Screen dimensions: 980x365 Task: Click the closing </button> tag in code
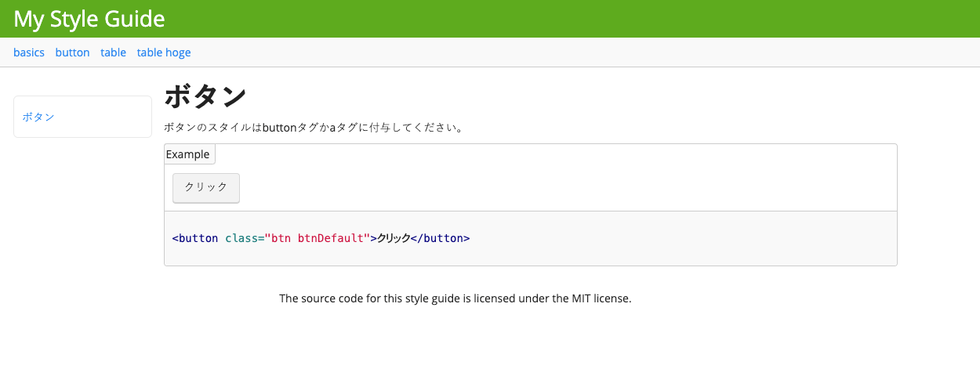(x=440, y=238)
